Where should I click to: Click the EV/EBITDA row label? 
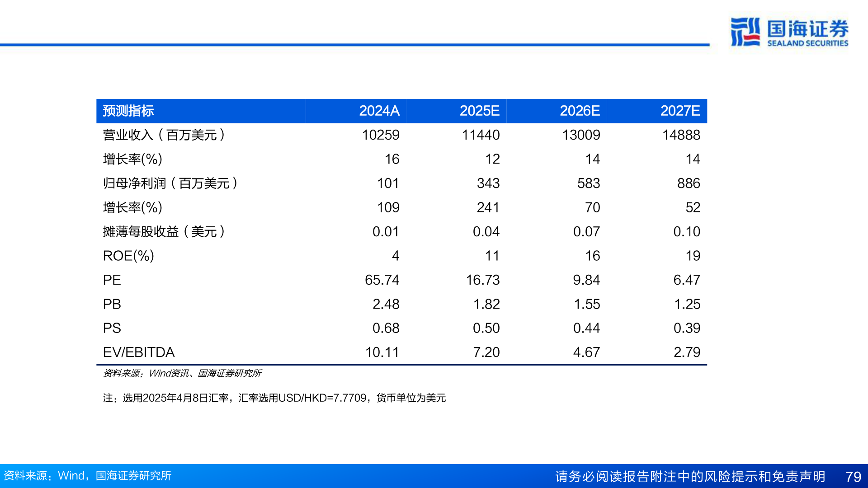139,352
